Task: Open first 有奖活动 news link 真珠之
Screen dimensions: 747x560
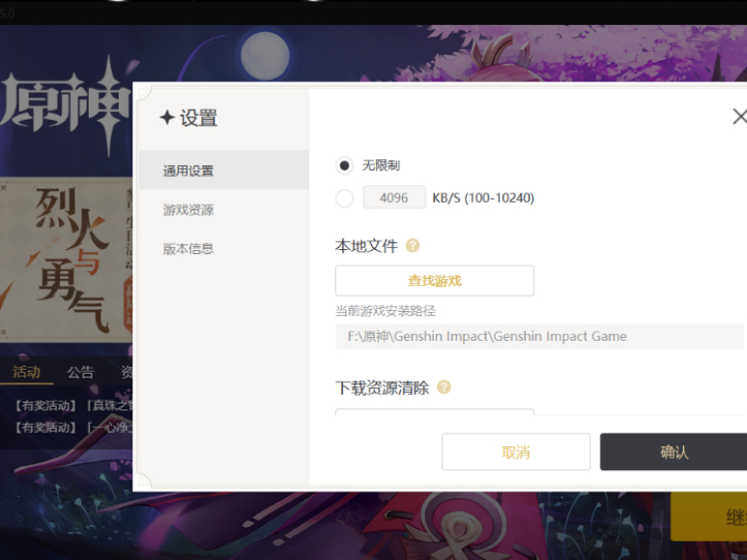Action: click(x=72, y=406)
